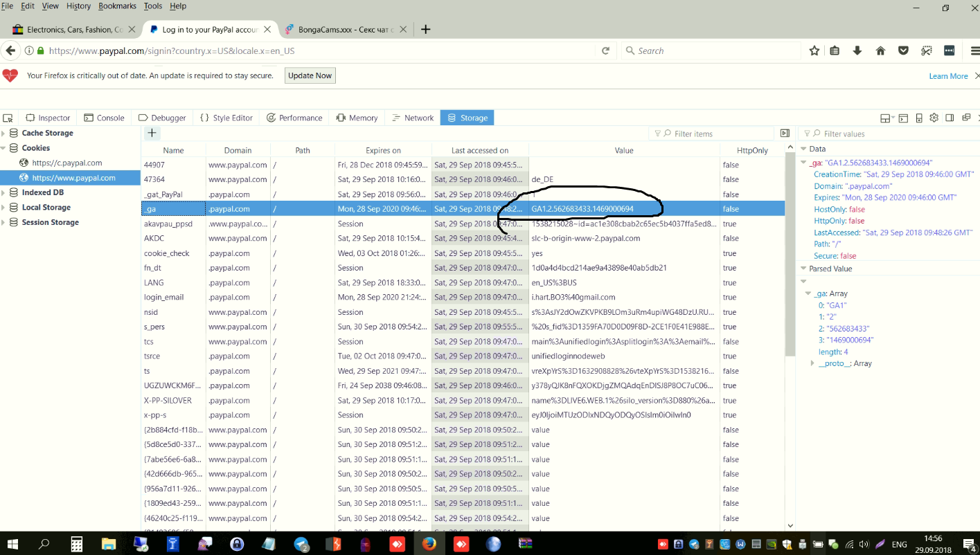Open Telegram from the taskbar

pos(301,544)
